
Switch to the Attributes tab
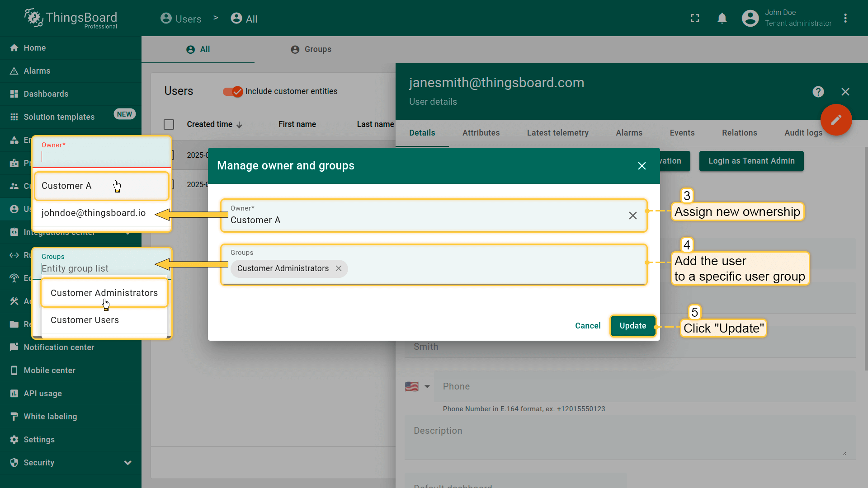(x=481, y=133)
